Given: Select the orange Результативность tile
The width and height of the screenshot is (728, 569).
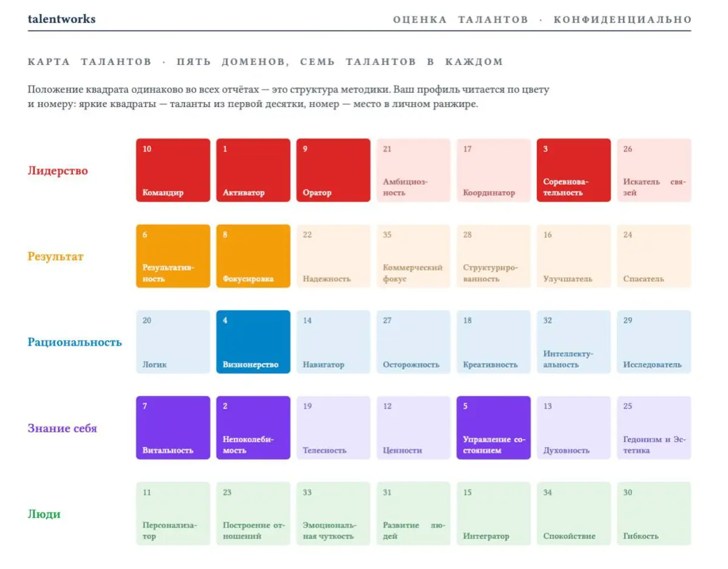Looking at the screenshot, I should [x=172, y=256].
